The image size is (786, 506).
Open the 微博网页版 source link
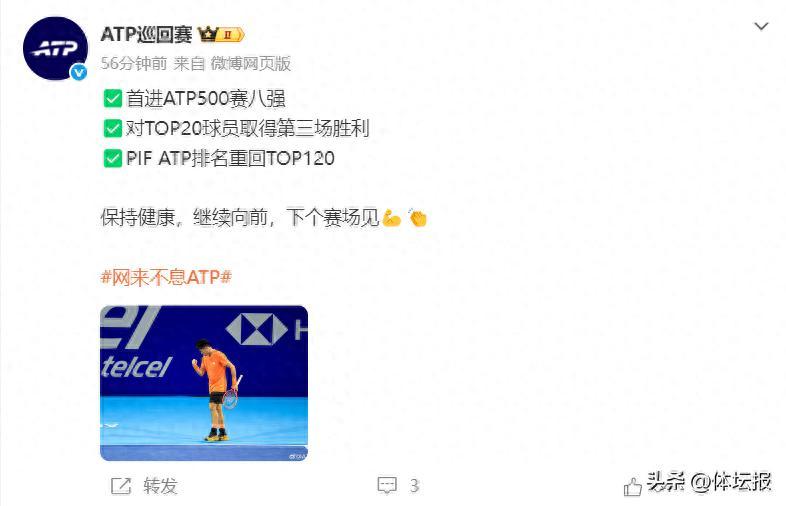tap(251, 63)
